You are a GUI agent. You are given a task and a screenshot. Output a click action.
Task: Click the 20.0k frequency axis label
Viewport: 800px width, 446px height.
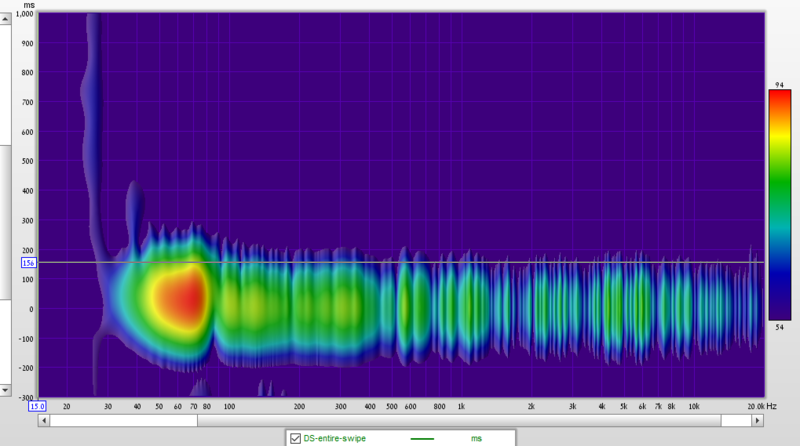pyautogui.click(x=756, y=407)
